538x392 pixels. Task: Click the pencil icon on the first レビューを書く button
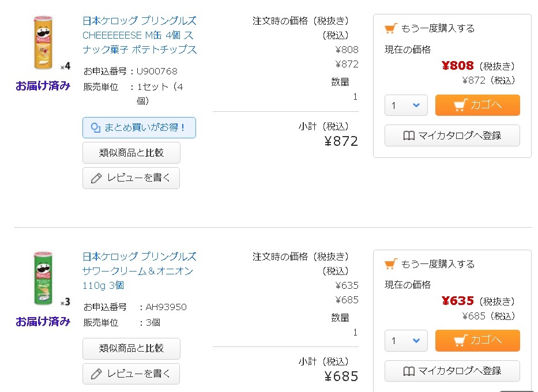96,178
